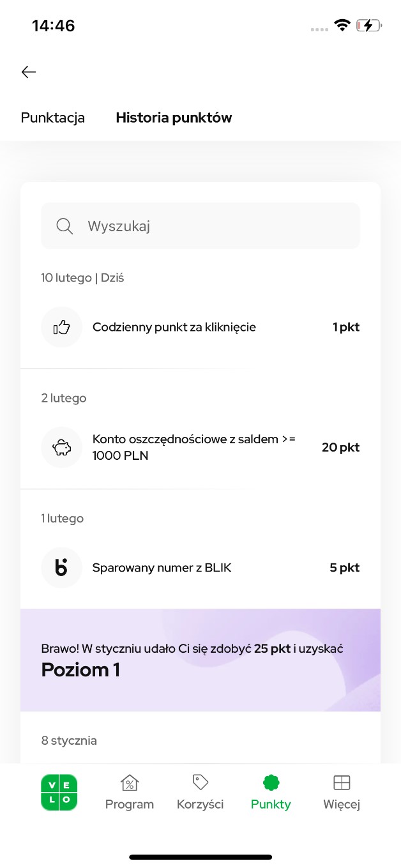Switch to the Punktacja tab
The width and height of the screenshot is (401, 868).
tap(53, 118)
